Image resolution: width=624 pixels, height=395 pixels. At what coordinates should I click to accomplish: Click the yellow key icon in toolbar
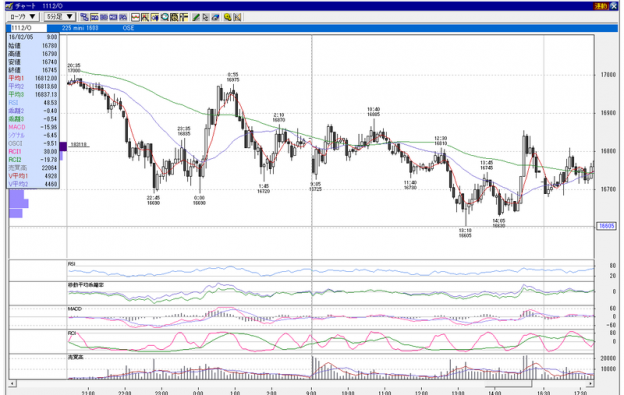click(x=228, y=17)
